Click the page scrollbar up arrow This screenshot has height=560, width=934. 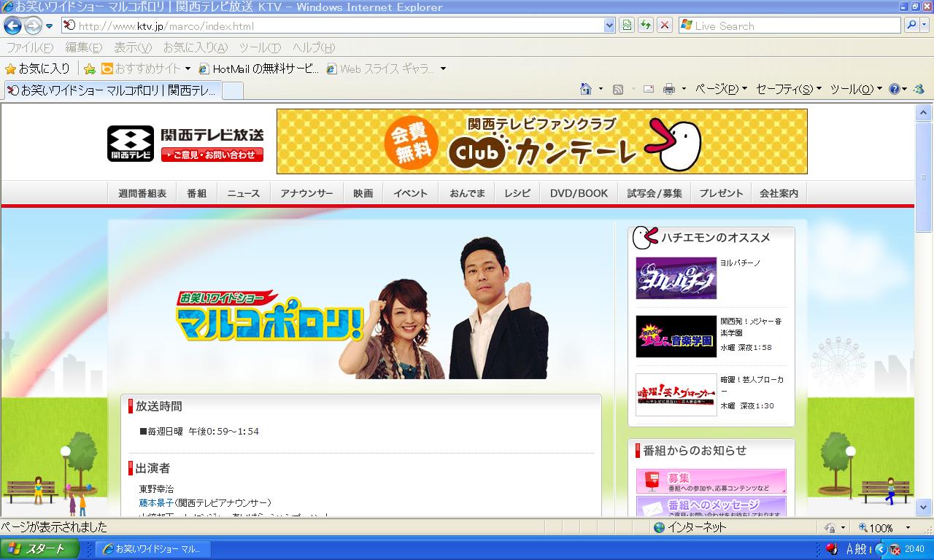(x=923, y=112)
